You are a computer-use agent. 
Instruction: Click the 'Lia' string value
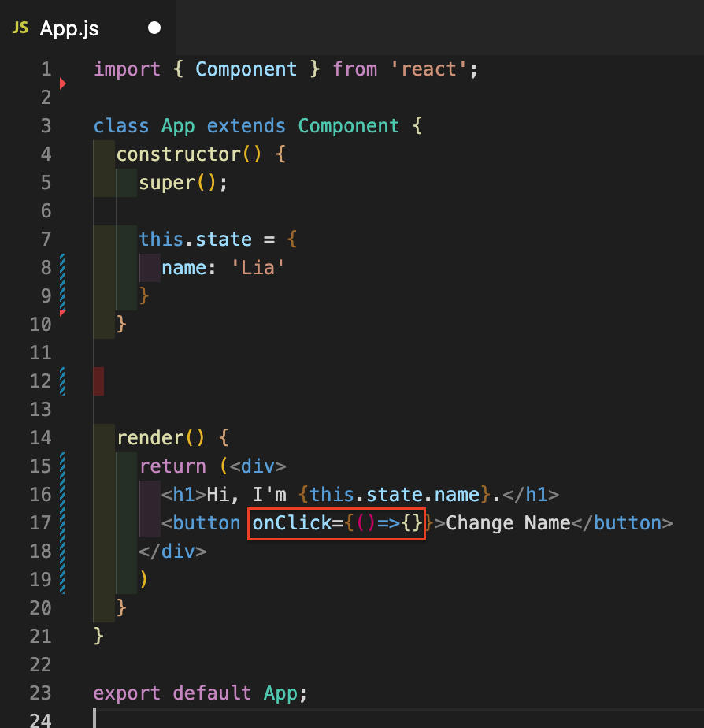tap(258, 268)
